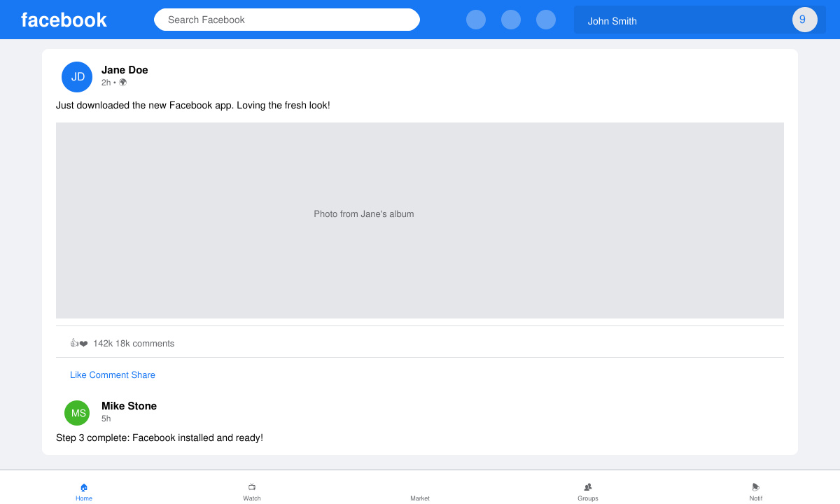Open Mike Stone's profile name link
840x504 pixels.
tap(129, 406)
